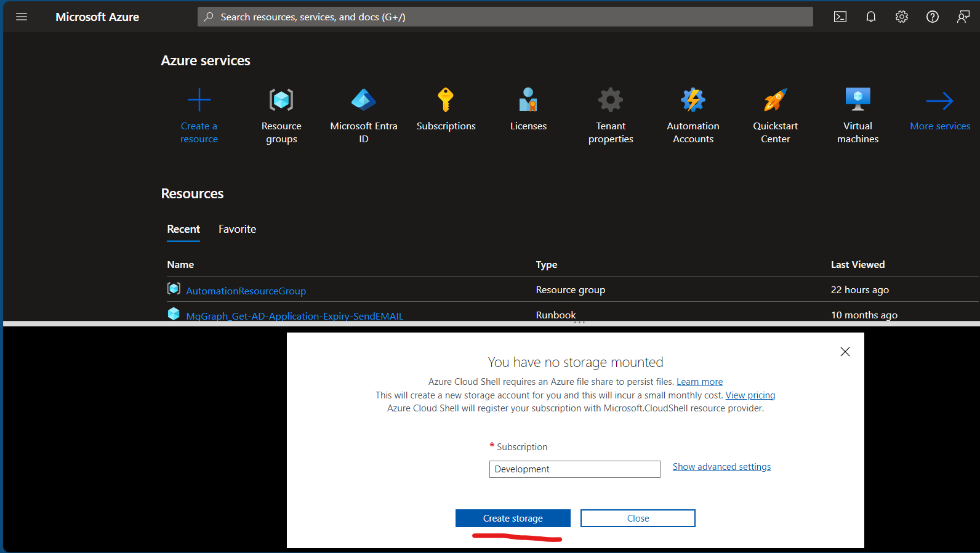This screenshot has width=980, height=553.
Task: Open Virtual machines service
Action: pyautogui.click(x=857, y=100)
